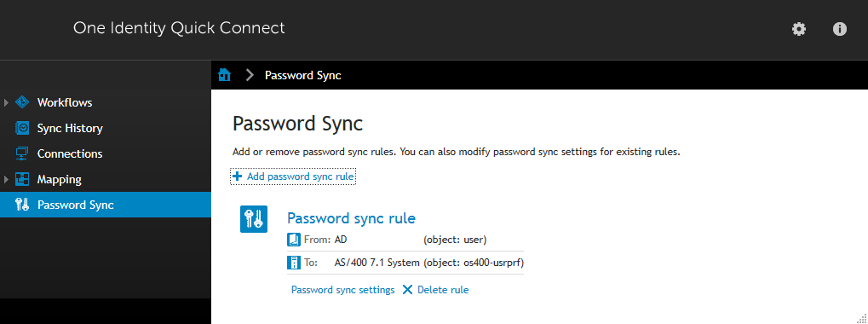Open Sync History in sidebar
The width and height of the screenshot is (868, 324).
(70, 128)
